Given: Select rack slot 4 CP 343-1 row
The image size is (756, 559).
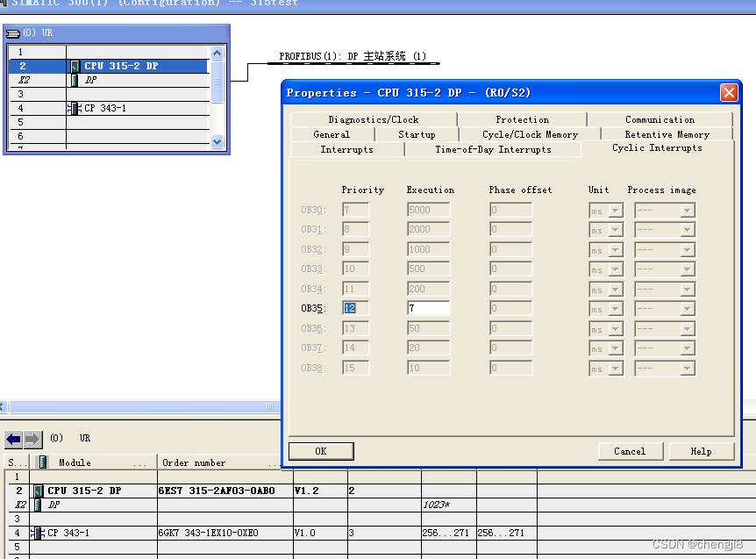Looking at the screenshot, I should click(x=109, y=108).
